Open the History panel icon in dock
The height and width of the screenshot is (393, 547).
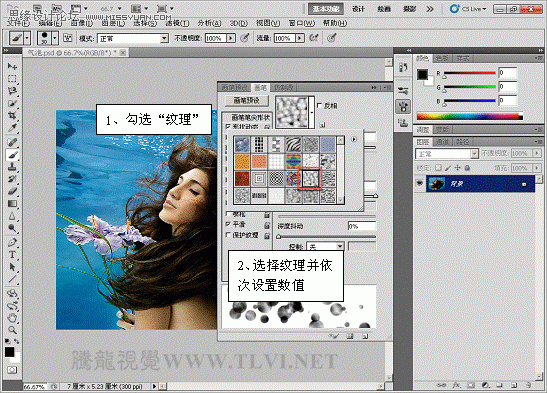[x=403, y=67]
